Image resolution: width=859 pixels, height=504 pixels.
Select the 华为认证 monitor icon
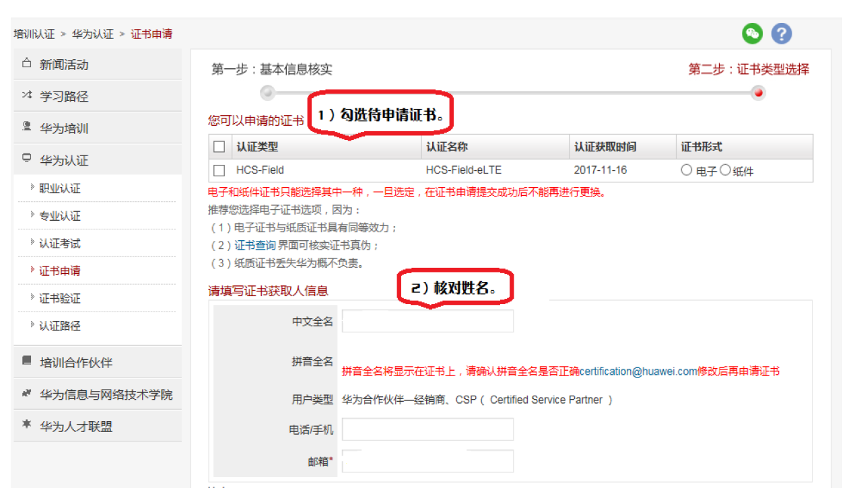(26, 159)
